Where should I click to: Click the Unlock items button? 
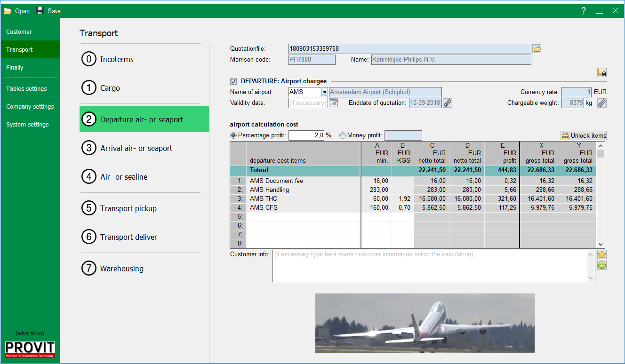[x=584, y=135]
